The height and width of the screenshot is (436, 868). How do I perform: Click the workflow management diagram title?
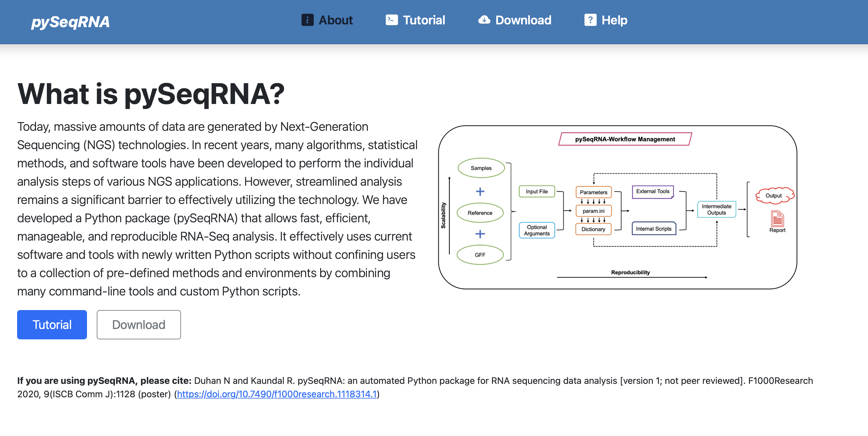point(625,139)
